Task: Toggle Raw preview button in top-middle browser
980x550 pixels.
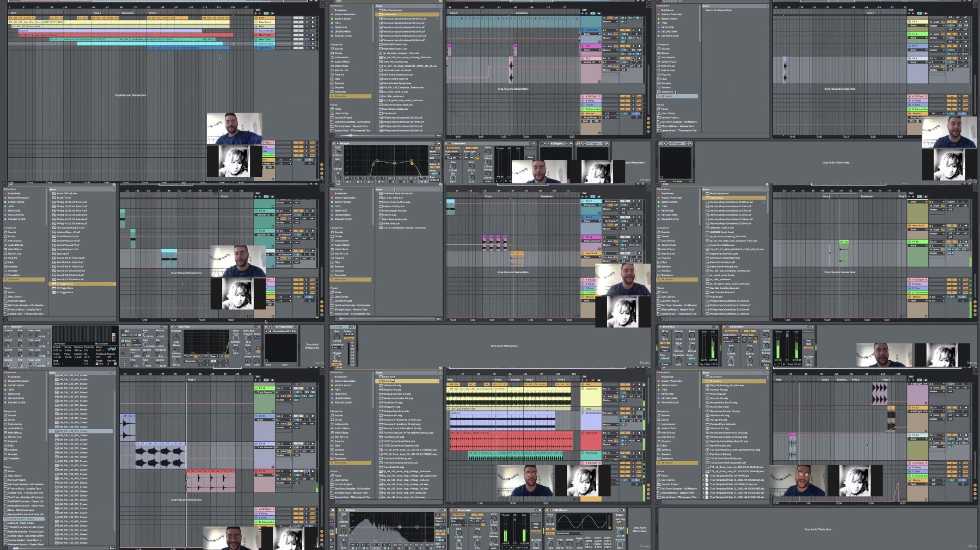Action: (x=438, y=135)
